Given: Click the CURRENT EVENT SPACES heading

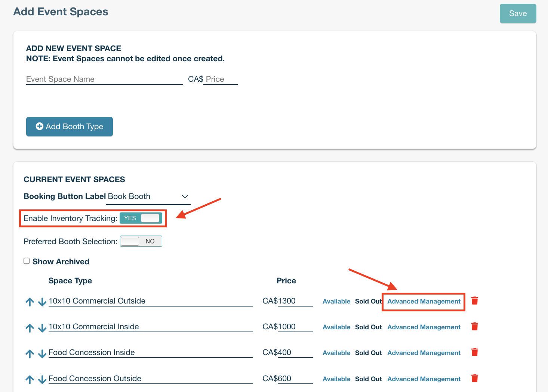Looking at the screenshot, I should coord(74,180).
